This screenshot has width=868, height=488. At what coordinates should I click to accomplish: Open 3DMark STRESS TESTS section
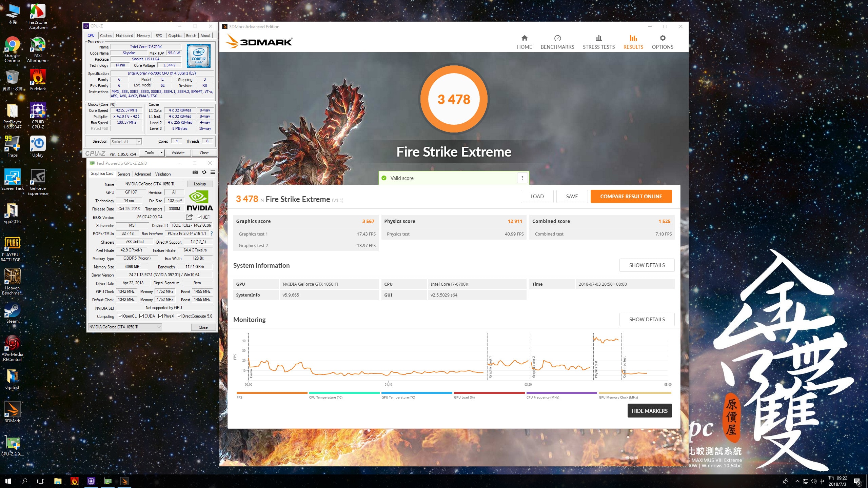click(598, 42)
